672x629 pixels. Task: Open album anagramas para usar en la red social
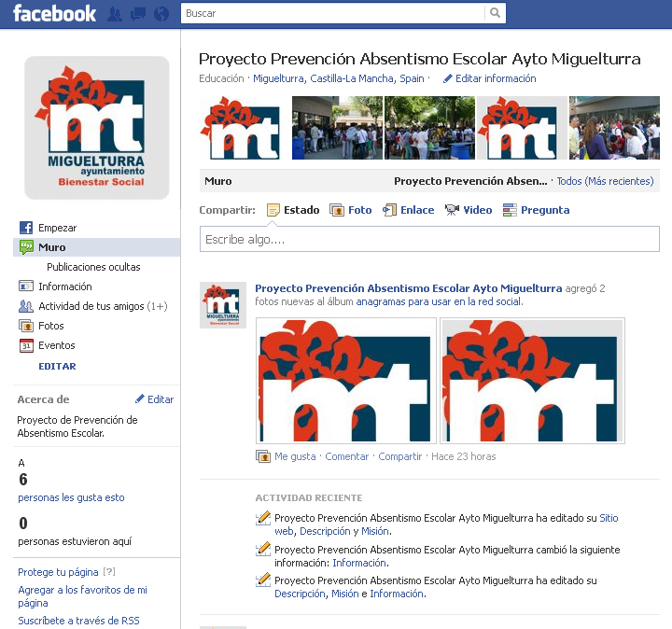(440, 301)
